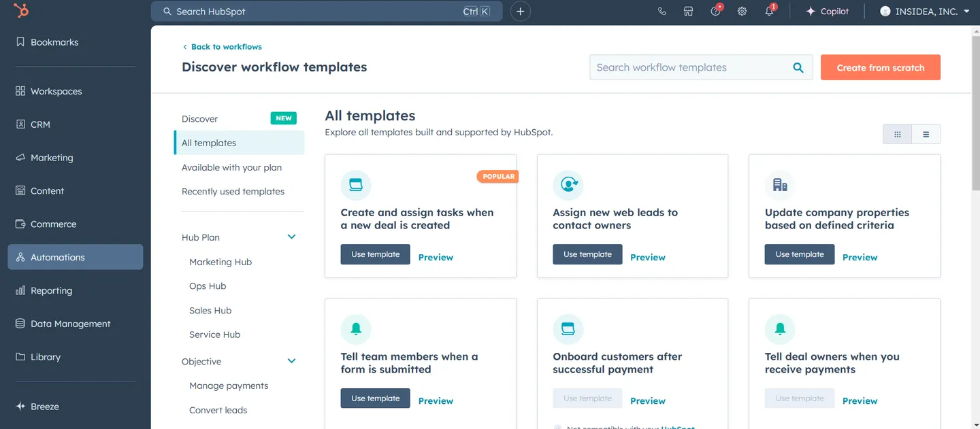Focus the Search HubSpot field
This screenshot has width=980, height=429.
coord(327,12)
